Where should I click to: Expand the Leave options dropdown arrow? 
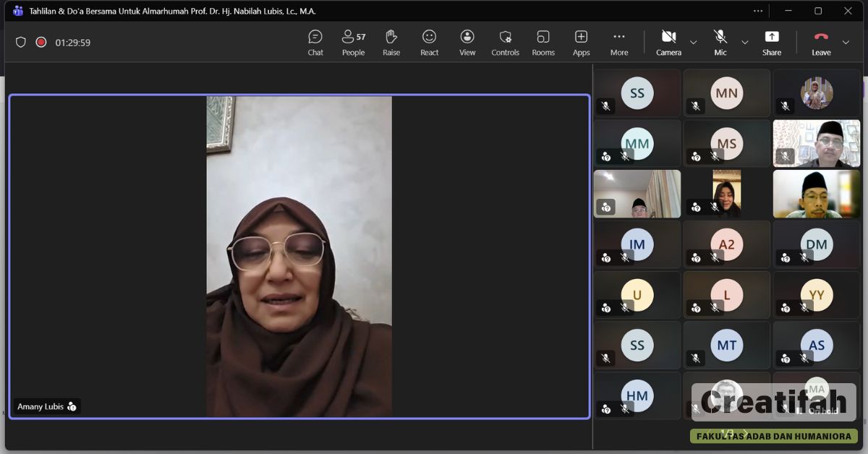click(x=845, y=43)
